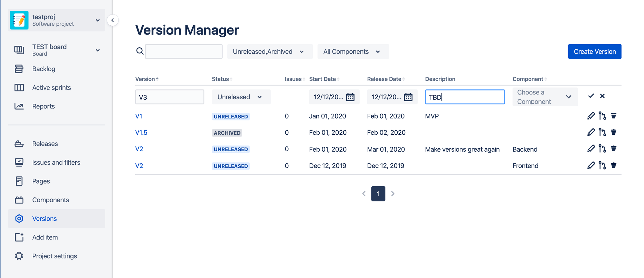Screen dimensions: 644x278
Task: Open the Unreleased,Archived status filter
Action: [270, 52]
